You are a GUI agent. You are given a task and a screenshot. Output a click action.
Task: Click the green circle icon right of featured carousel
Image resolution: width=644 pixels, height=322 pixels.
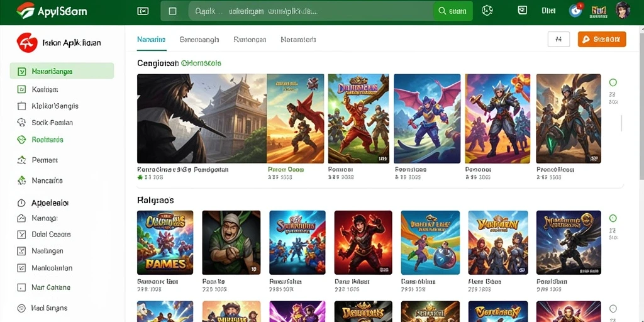pyautogui.click(x=613, y=82)
